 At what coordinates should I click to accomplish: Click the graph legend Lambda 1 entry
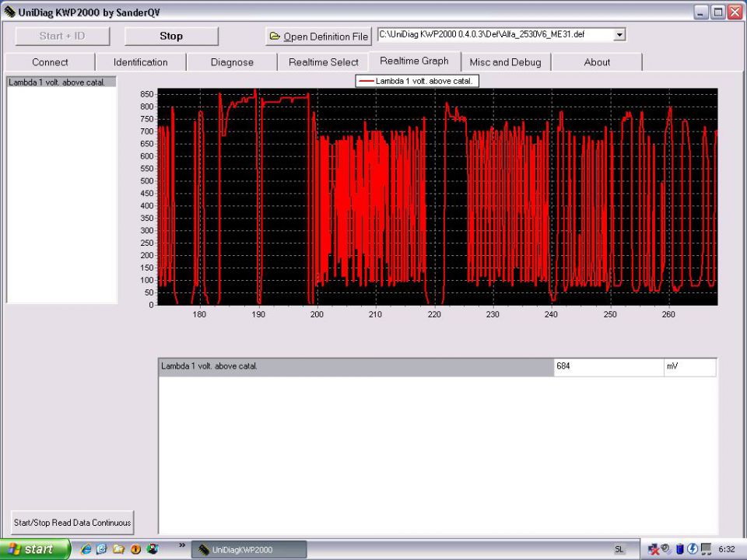[x=417, y=81]
